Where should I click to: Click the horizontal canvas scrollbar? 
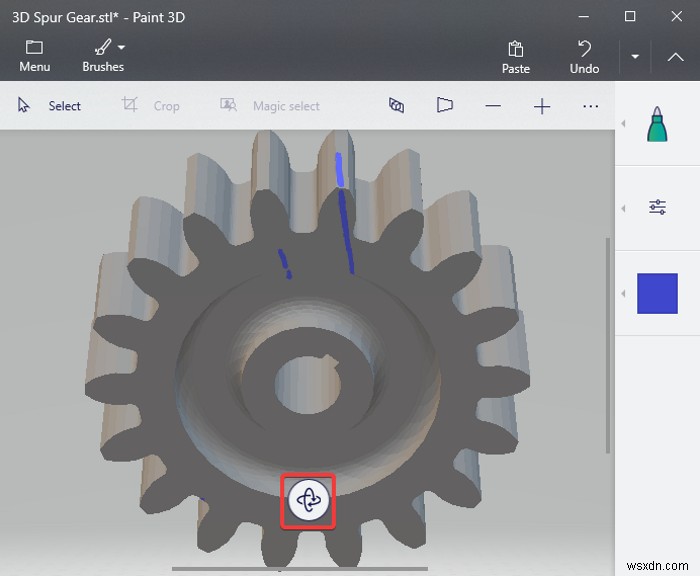(300, 569)
